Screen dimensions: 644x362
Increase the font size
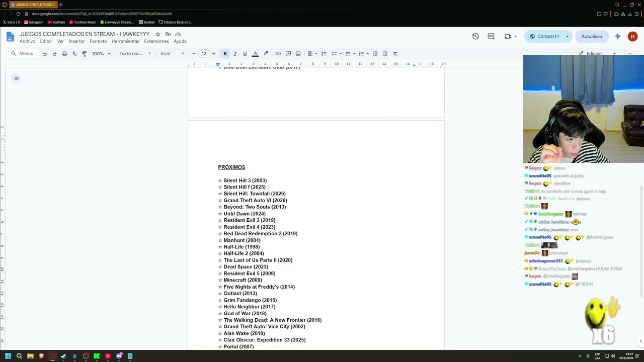tap(214, 54)
